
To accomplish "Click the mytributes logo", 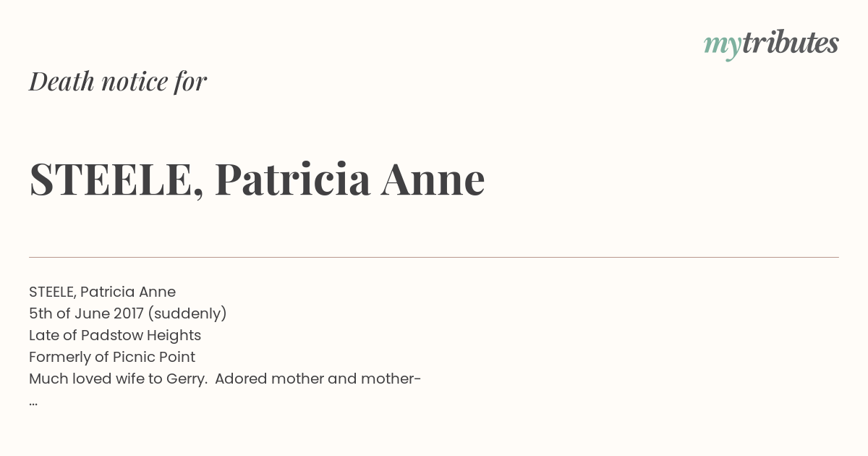I will (771, 44).
